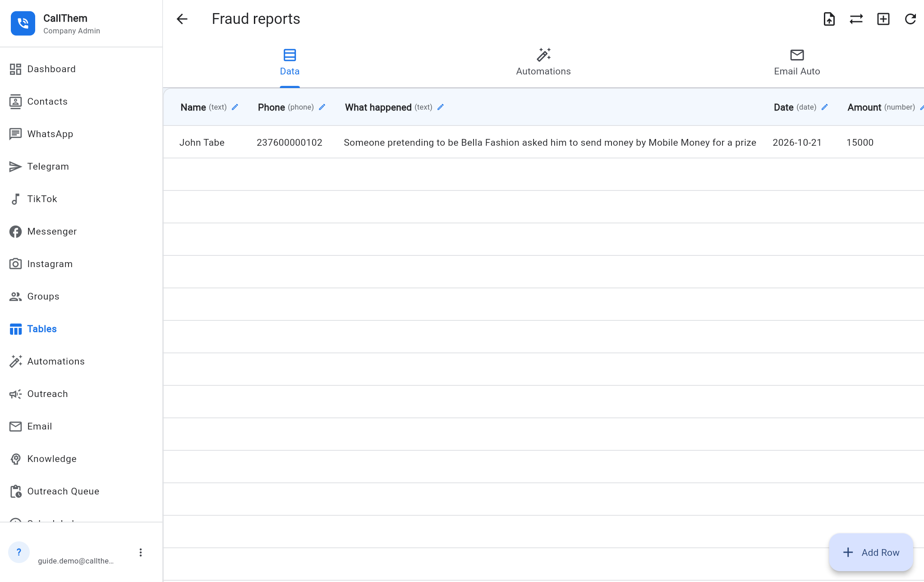The width and height of the screenshot is (924, 582).
Task: Switch to the Email Auto tab
Action: 797,63
